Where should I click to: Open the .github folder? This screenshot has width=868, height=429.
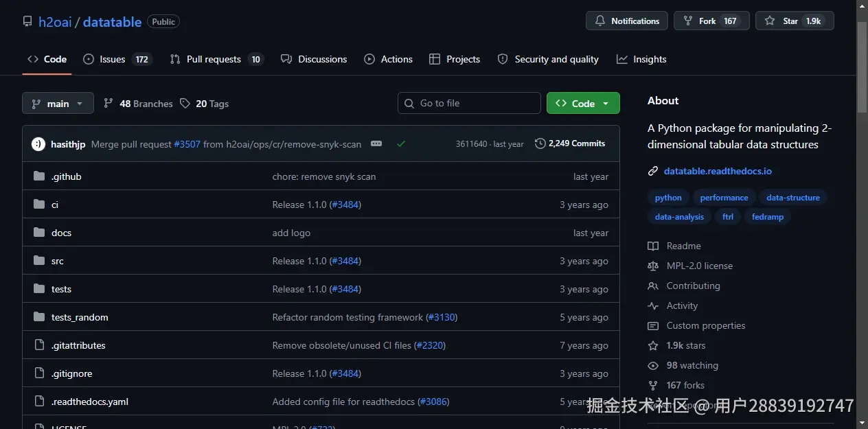click(66, 176)
